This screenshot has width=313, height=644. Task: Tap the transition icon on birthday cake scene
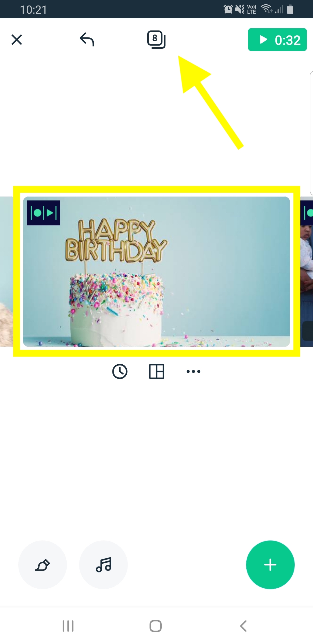(x=43, y=213)
